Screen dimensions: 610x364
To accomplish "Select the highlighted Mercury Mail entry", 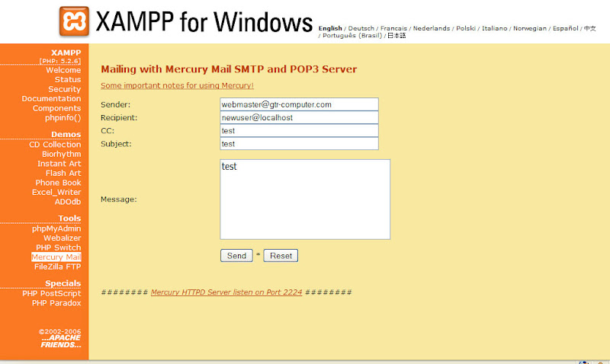I will point(56,257).
